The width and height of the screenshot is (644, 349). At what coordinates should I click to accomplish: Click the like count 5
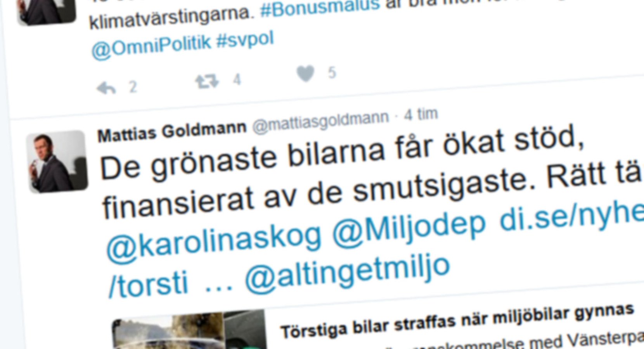(x=332, y=73)
